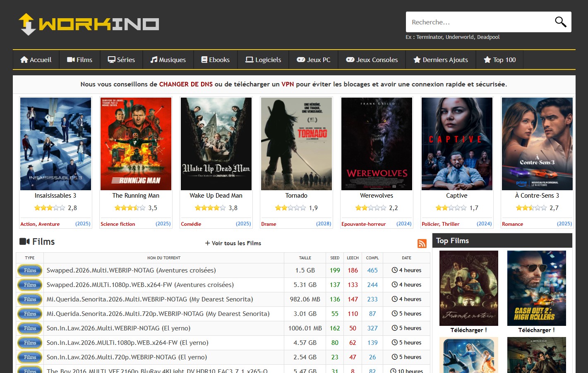This screenshot has width=588, height=373.
Task: Click the camera icon beside Films in the navigation bar
Action: click(71, 60)
